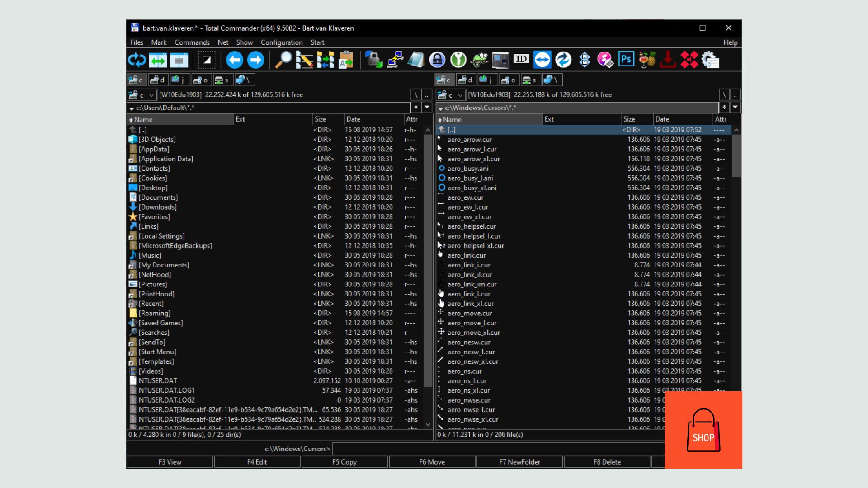Click the F6 Move button
Image resolution: width=868 pixels, height=488 pixels.
pos(432,462)
